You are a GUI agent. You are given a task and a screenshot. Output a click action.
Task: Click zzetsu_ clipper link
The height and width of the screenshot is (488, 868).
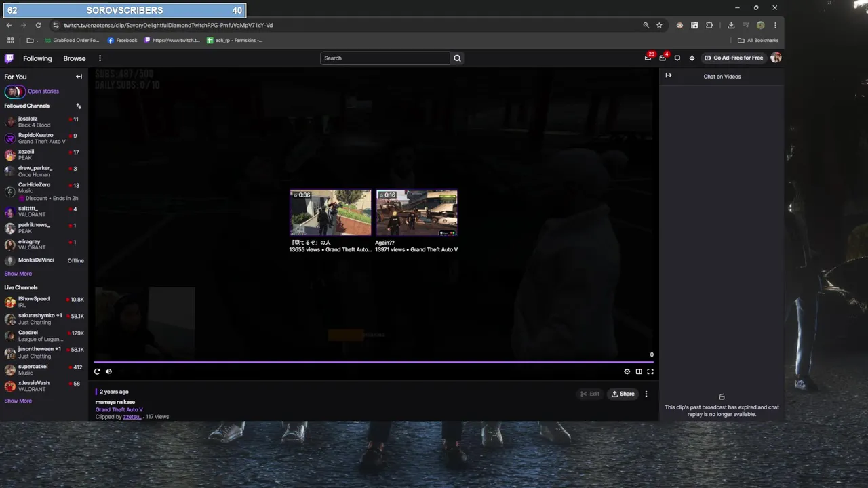click(x=132, y=417)
